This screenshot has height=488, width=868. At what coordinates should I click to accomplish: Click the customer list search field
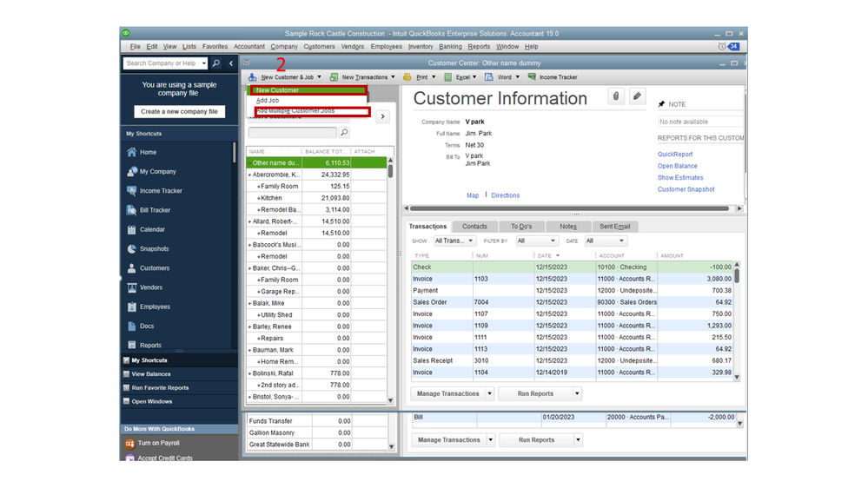point(292,133)
